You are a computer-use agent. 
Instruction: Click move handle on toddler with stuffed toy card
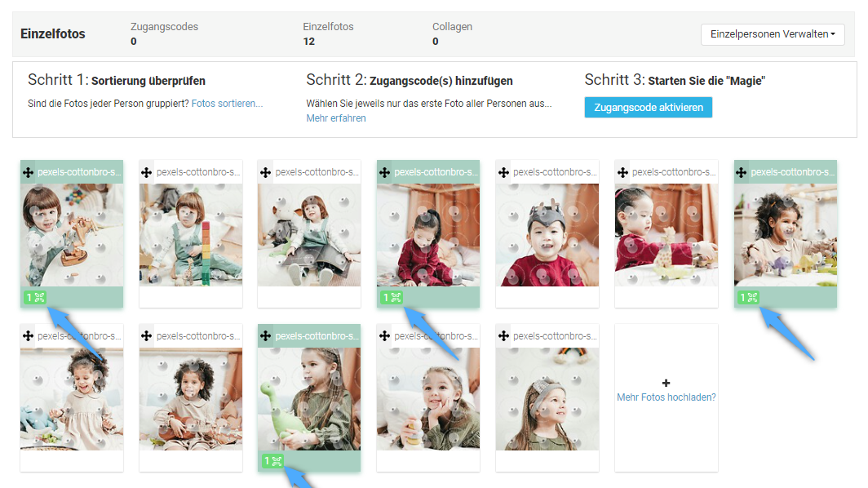coord(265,172)
